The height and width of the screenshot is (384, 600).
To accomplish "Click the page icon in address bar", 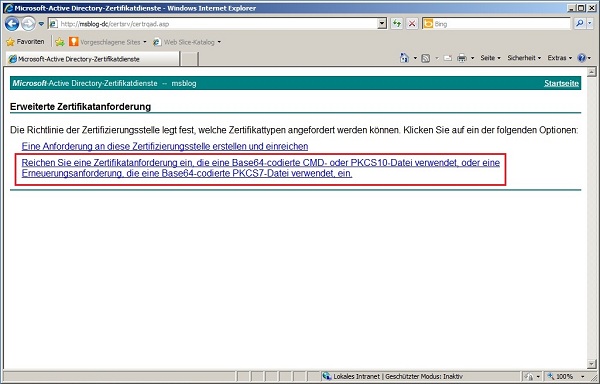I will 54,24.
